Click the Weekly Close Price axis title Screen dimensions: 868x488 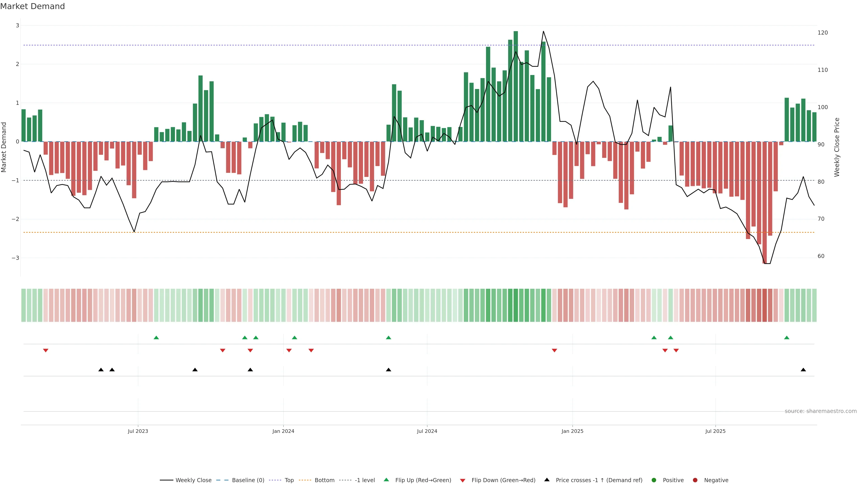(x=837, y=147)
